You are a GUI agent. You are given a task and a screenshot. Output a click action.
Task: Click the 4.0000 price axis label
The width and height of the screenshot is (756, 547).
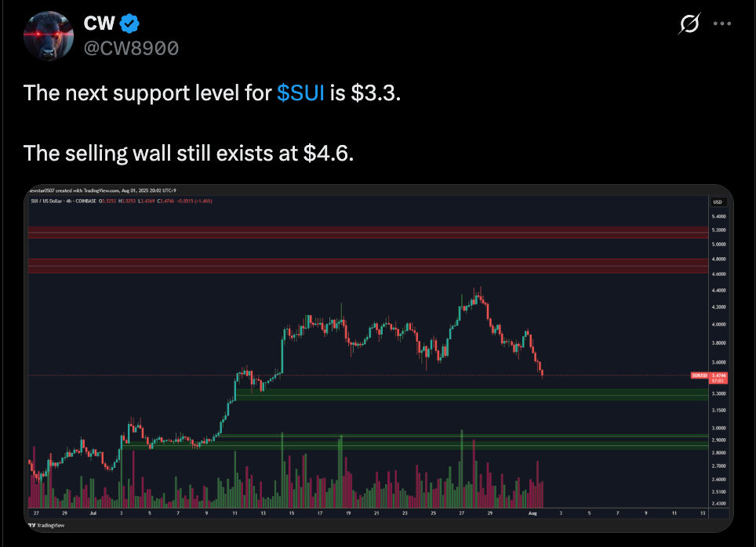718,324
